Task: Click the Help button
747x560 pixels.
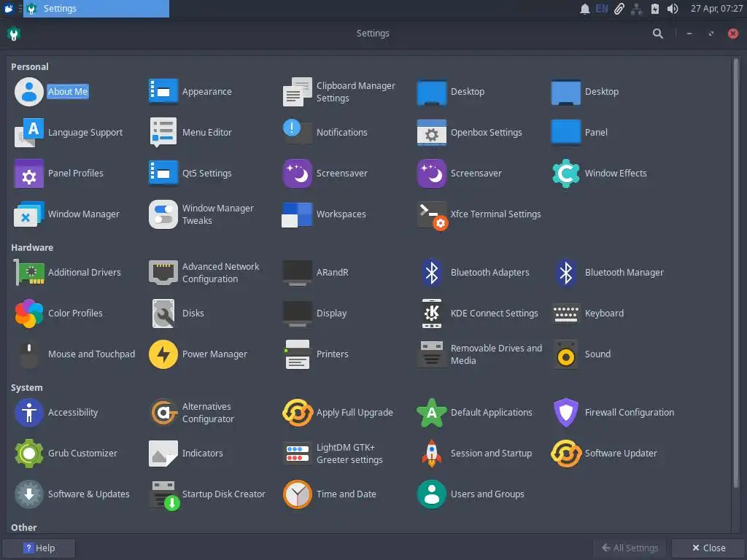Action: (39, 548)
